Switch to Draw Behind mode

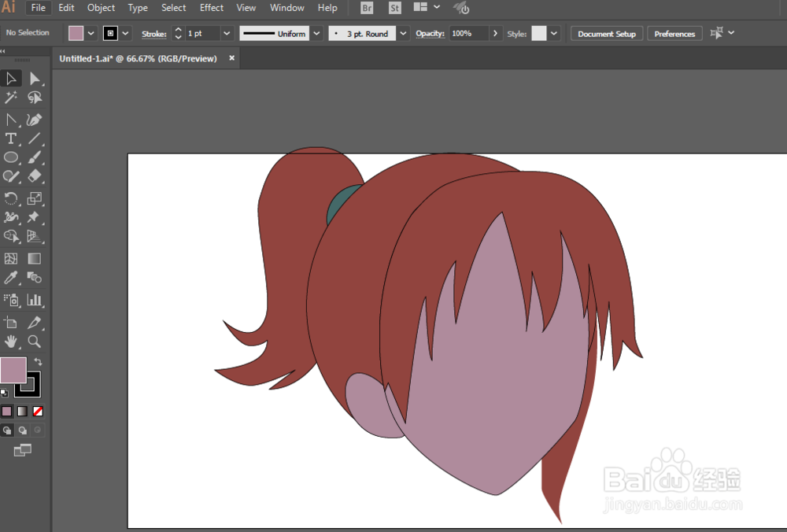[22, 430]
